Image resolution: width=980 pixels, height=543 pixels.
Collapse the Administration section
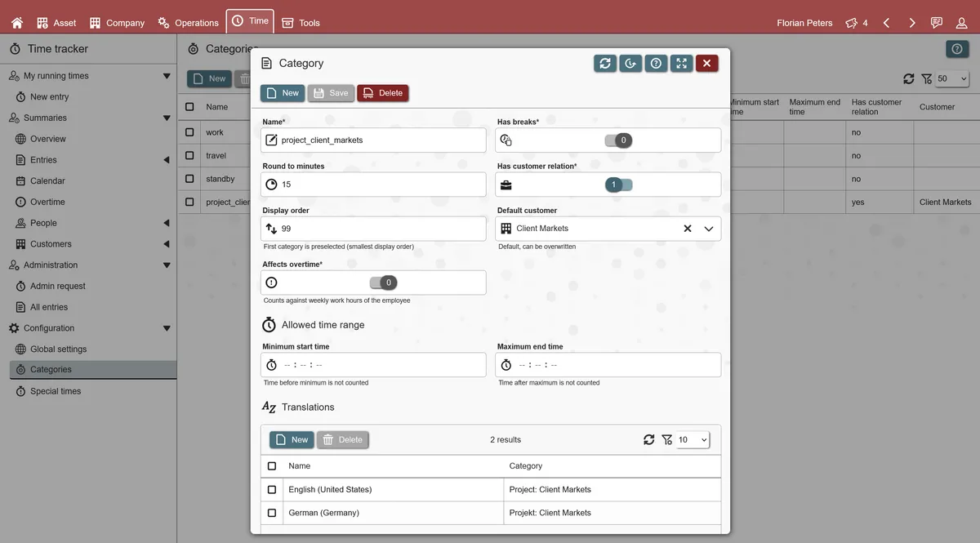click(167, 265)
